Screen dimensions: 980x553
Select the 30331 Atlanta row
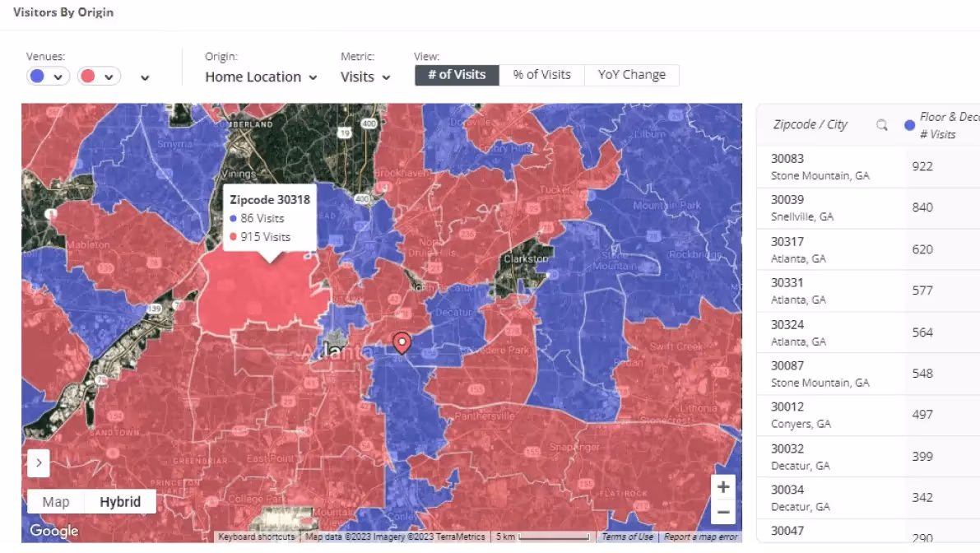pos(868,291)
